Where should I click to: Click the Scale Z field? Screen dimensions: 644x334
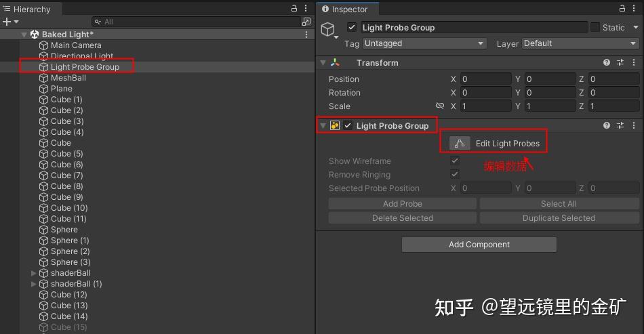coord(613,106)
